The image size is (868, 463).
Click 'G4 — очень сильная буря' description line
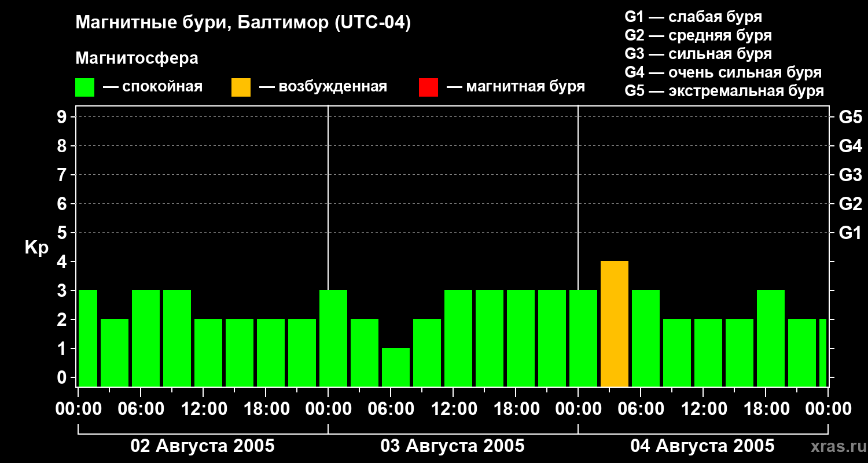723,72
